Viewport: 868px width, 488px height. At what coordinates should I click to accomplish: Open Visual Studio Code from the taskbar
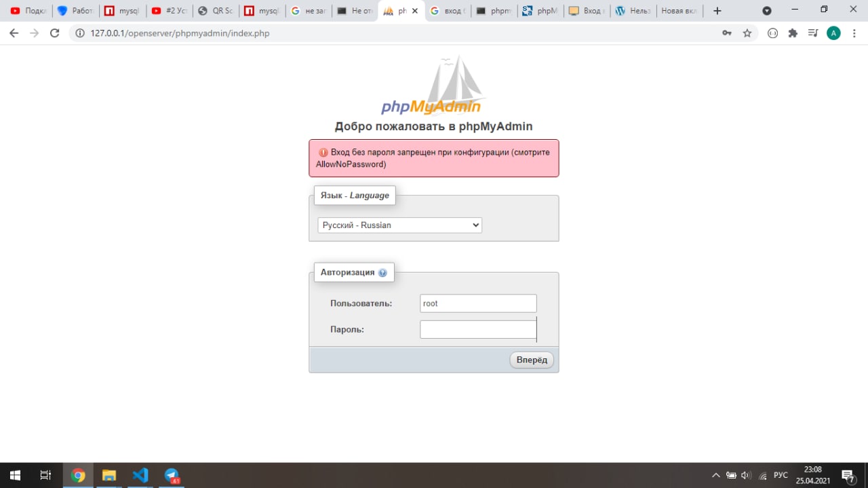(140, 475)
